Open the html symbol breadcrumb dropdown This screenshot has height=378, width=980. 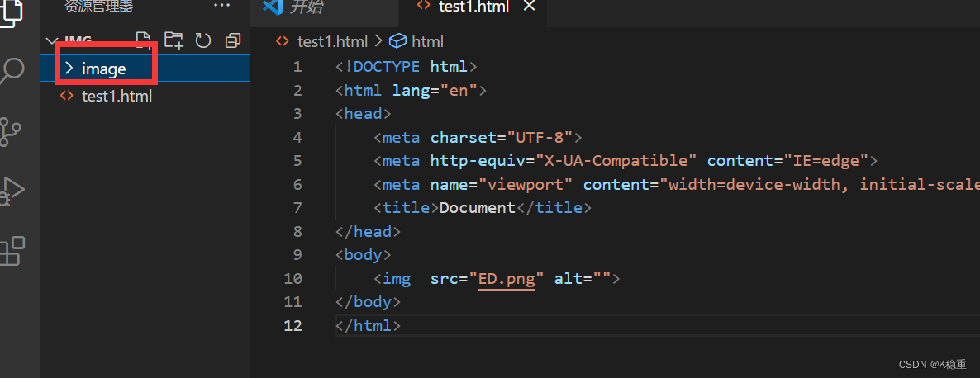coord(417,41)
